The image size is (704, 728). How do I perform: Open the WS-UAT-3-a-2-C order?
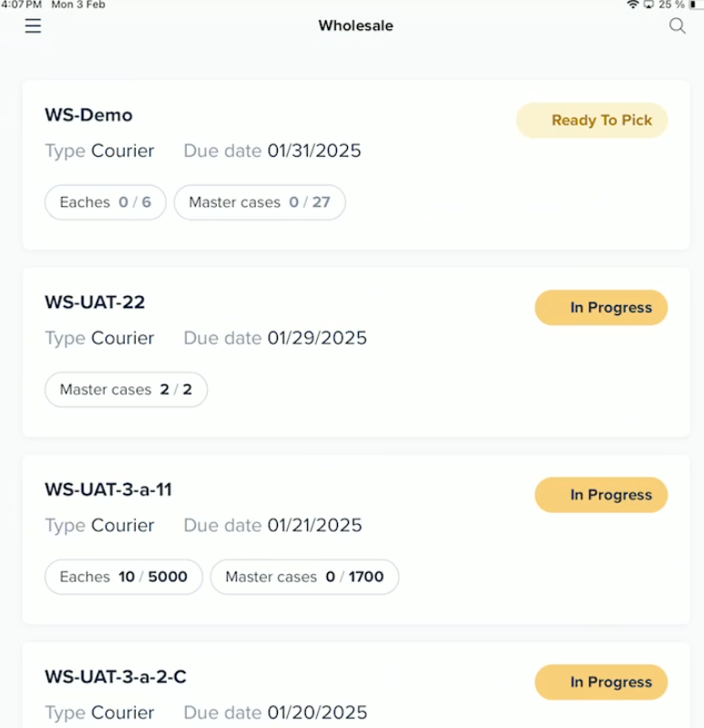tap(116, 677)
